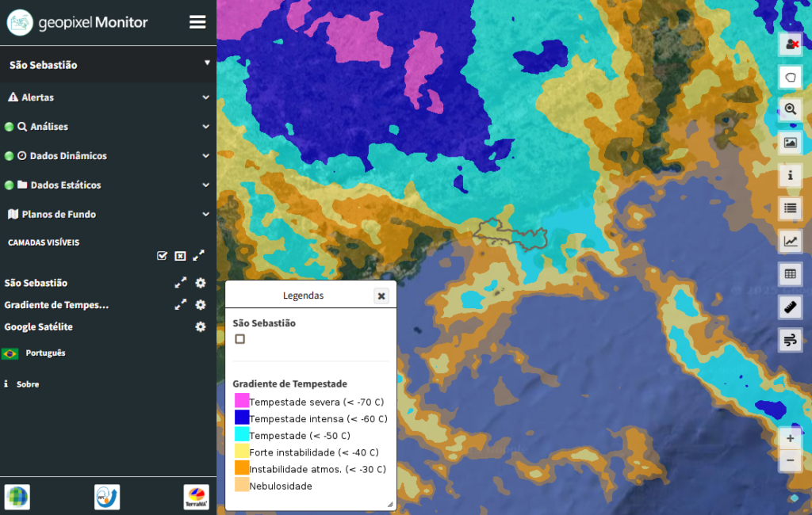This screenshot has height=515, width=812.
Task: Check all visible layers checkbox icon
Action: point(163,256)
